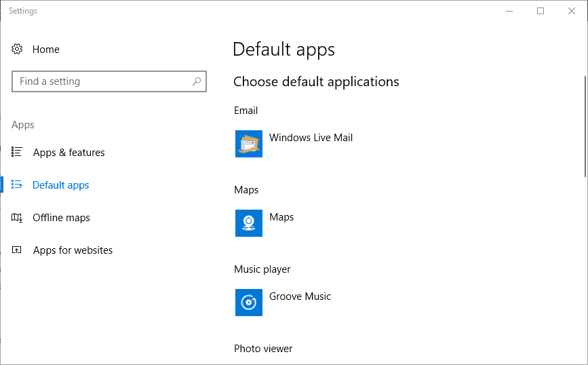Click the Offline maps icon
Image resolution: width=588 pixels, height=365 pixels.
point(18,218)
